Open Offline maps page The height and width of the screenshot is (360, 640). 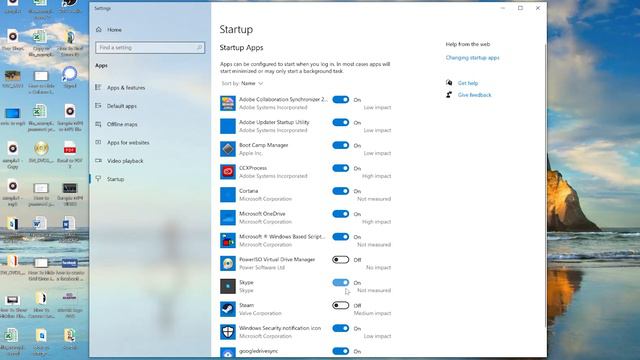pyautogui.click(x=122, y=124)
